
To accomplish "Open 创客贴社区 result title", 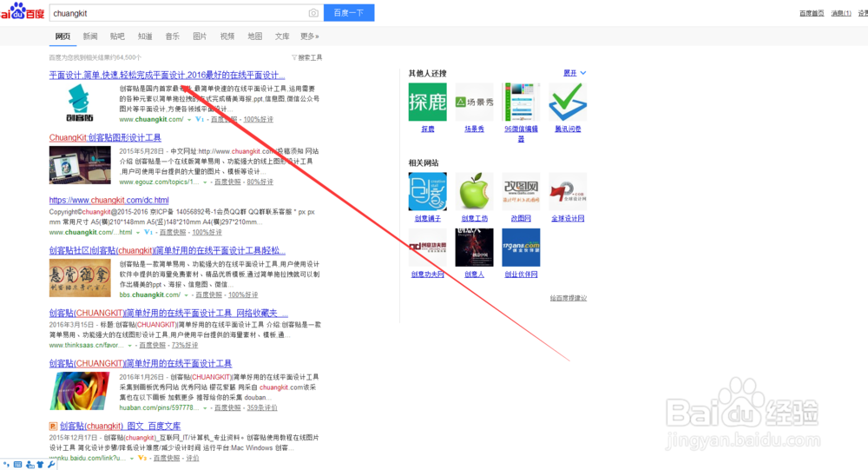I will click(168, 250).
